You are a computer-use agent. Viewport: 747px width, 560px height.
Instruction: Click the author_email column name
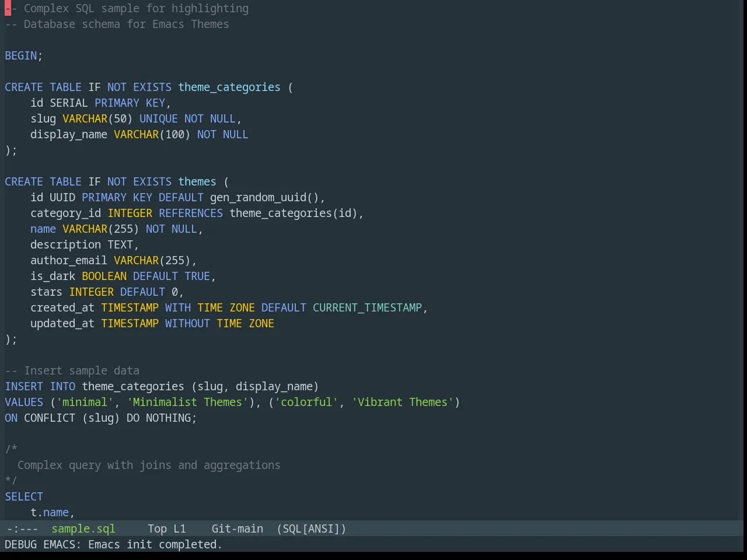click(x=69, y=260)
